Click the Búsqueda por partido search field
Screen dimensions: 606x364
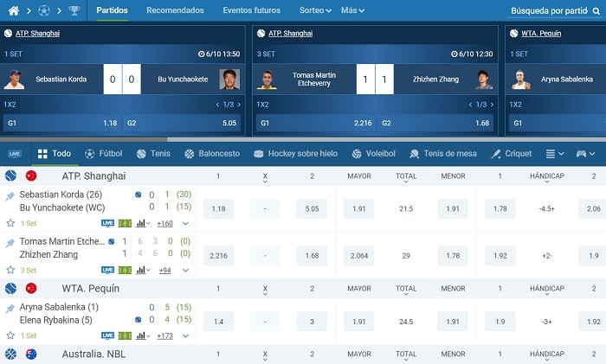(555, 11)
